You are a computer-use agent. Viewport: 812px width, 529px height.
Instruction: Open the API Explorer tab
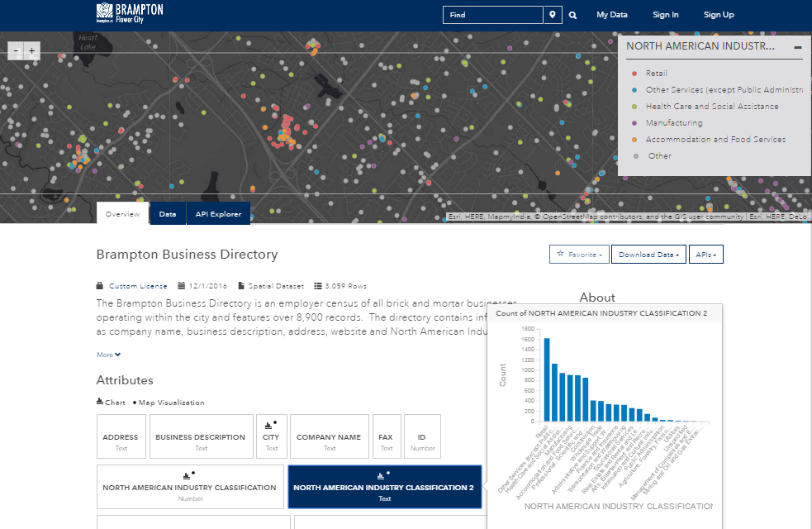pyautogui.click(x=218, y=213)
